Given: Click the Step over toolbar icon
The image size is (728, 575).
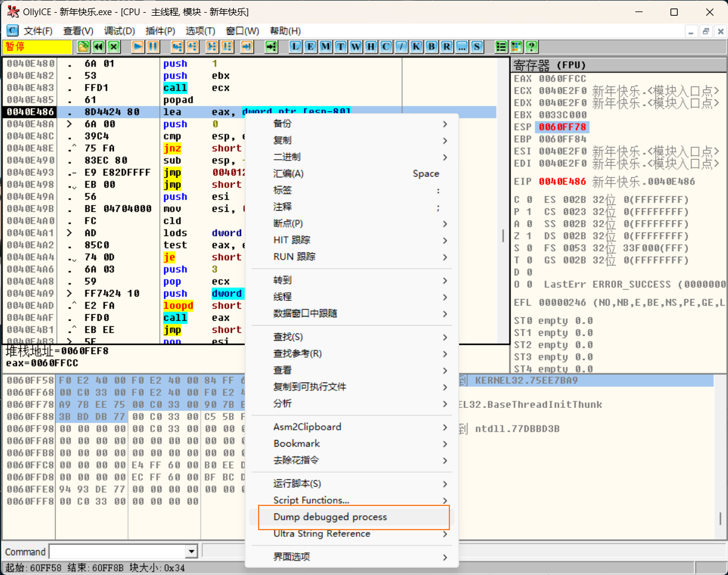Looking at the screenshot, I should [x=192, y=47].
